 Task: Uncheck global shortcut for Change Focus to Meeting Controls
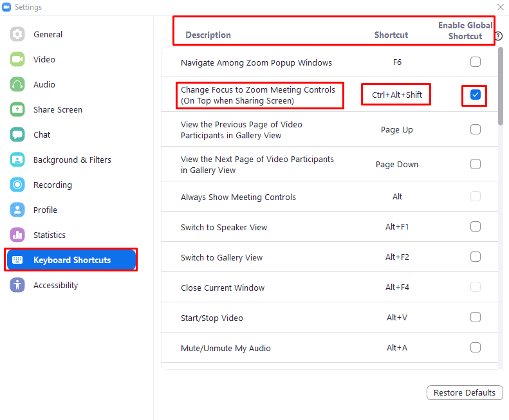point(476,95)
